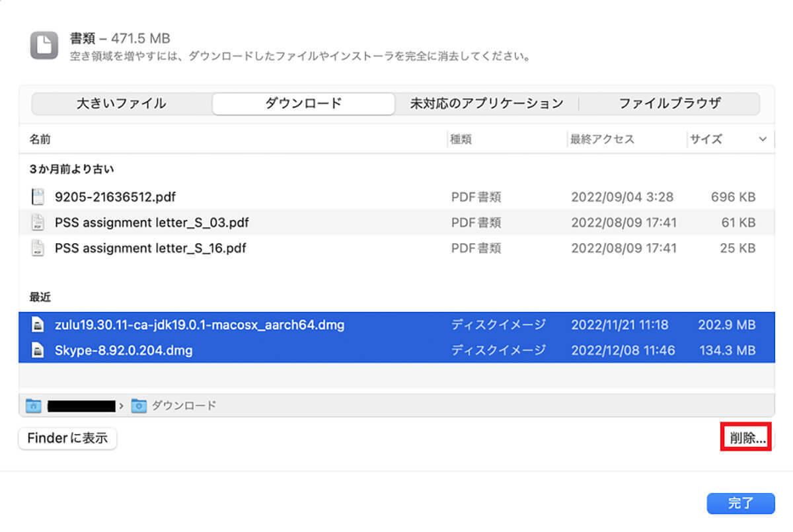Viewport: 793px width, 532px height.
Task: Click the 134.3 MB size value
Action: coord(728,350)
